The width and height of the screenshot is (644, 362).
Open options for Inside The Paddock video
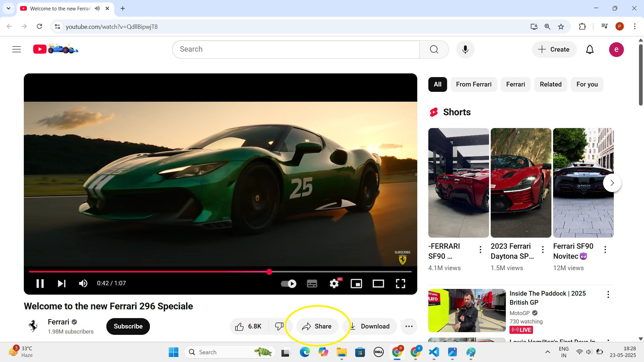click(608, 295)
